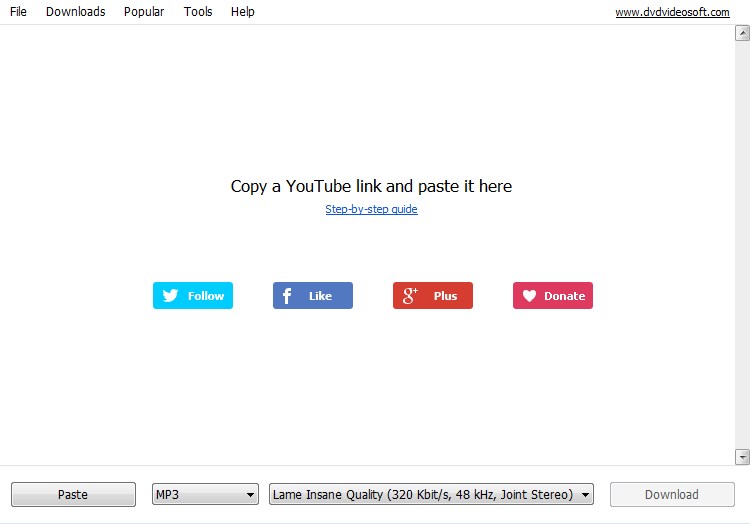Click the Google Plus button
The width and height of the screenshot is (750, 524).
point(433,295)
